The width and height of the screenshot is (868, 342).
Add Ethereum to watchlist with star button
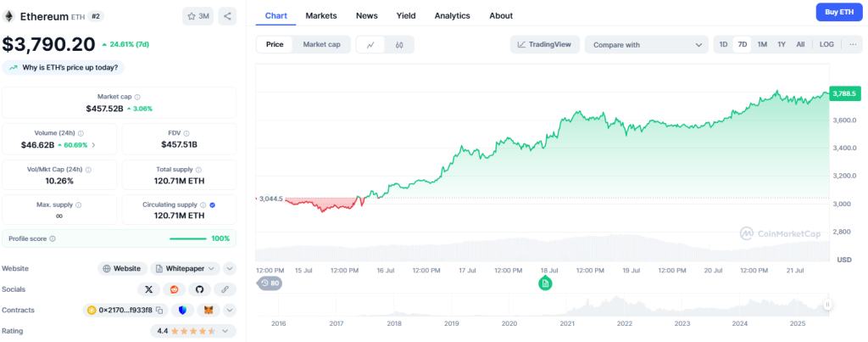198,16
